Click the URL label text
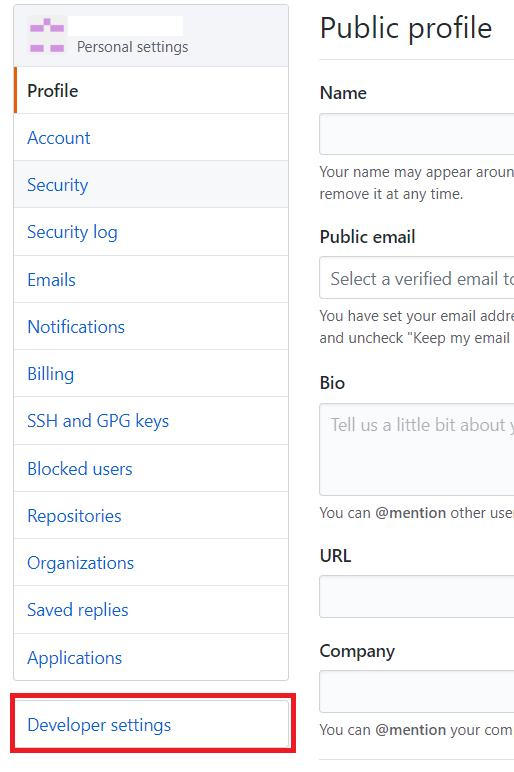The height and width of the screenshot is (772, 514). [x=335, y=555]
